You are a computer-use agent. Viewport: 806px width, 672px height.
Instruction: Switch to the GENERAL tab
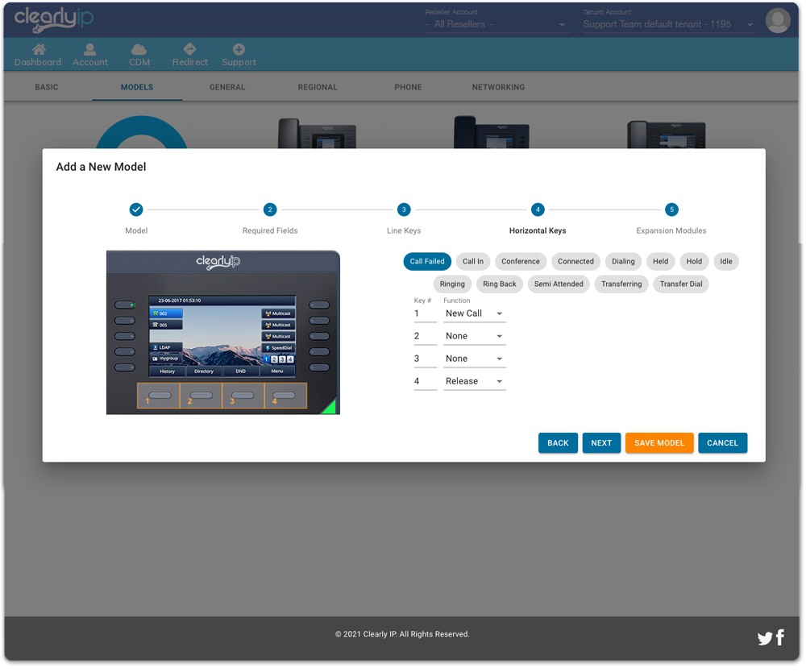pyautogui.click(x=227, y=87)
